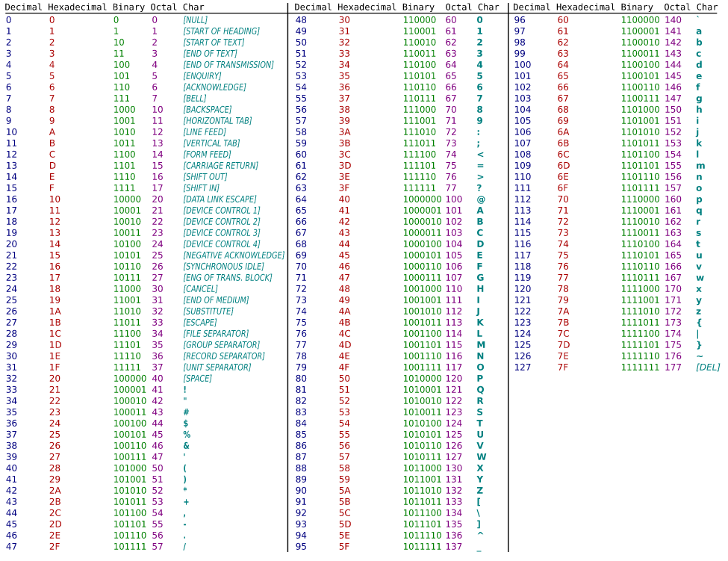This screenshot has width=728, height=561.
Task: Select the [CARRIAGE RETURN] label
Action: click(220, 166)
